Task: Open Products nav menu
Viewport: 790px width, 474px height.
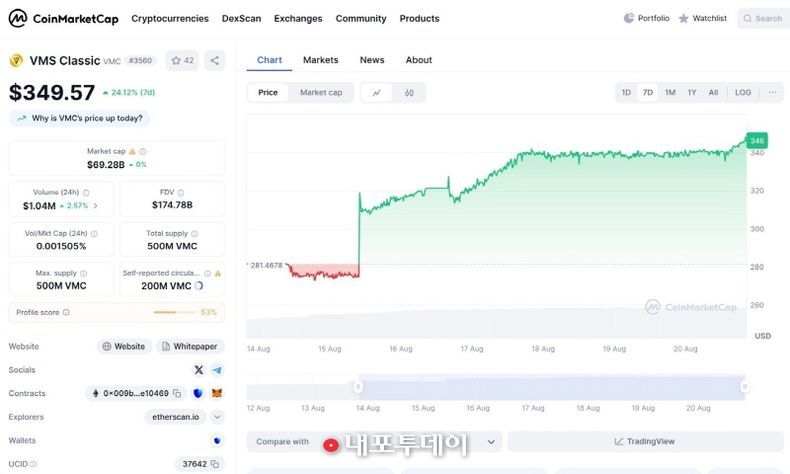Action: pyautogui.click(x=419, y=19)
